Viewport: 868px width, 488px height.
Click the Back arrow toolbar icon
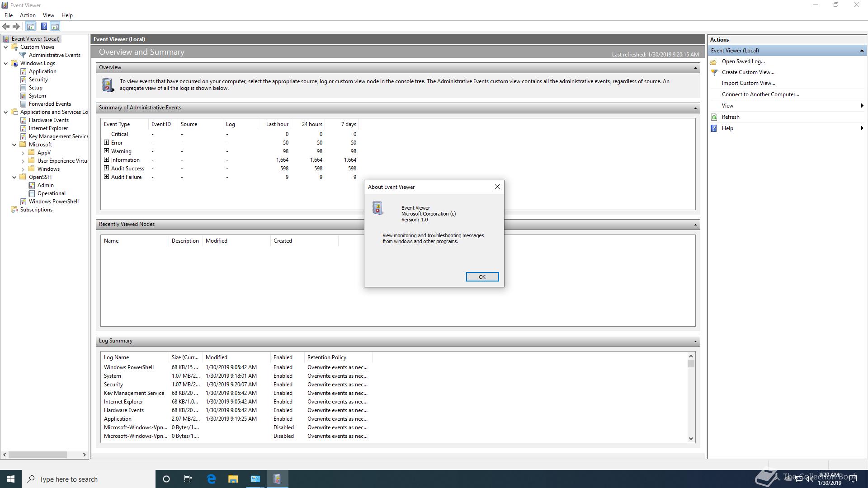tap(6, 26)
